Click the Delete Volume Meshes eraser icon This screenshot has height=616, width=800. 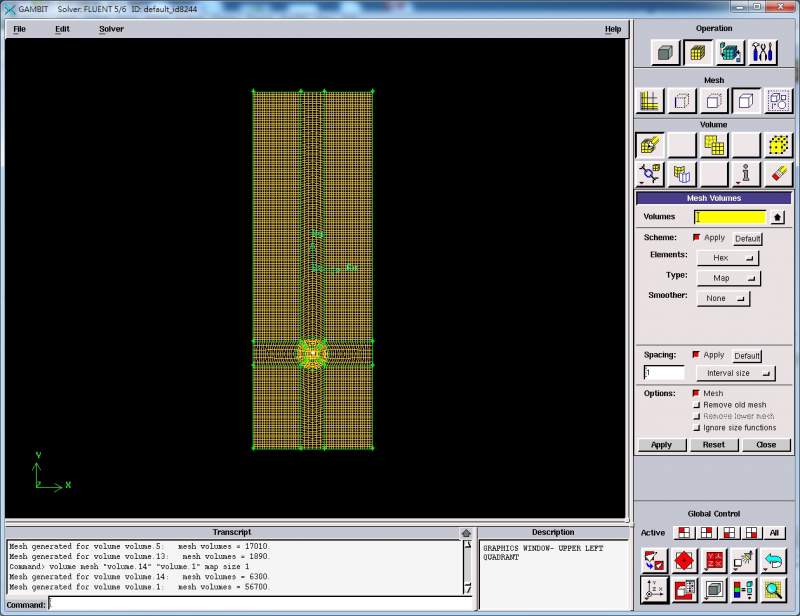point(777,175)
